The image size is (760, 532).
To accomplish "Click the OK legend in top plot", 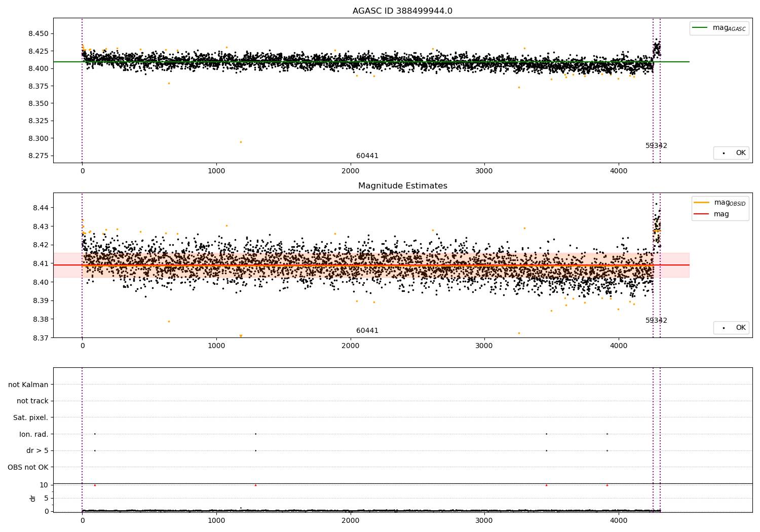I will click(x=732, y=153).
